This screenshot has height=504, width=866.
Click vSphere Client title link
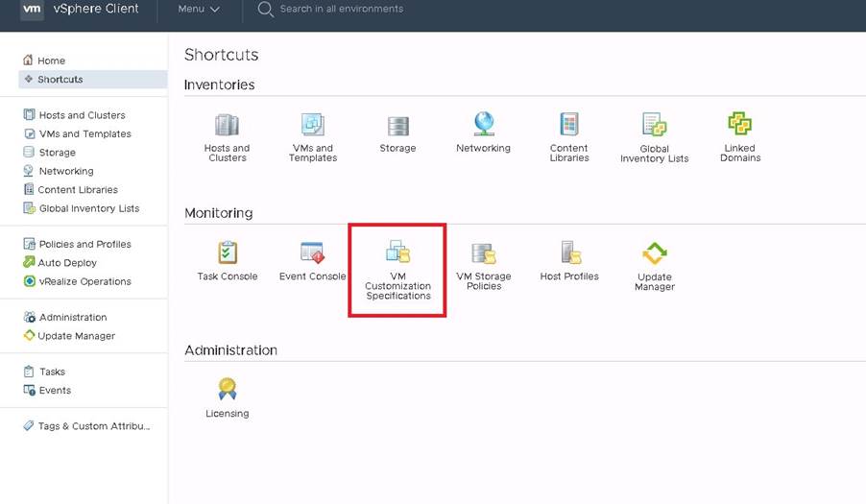(96, 9)
